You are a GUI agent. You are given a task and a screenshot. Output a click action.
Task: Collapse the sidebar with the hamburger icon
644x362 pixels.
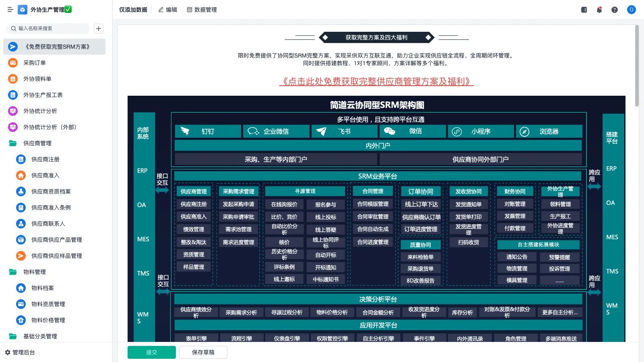pyautogui.click(x=10, y=10)
